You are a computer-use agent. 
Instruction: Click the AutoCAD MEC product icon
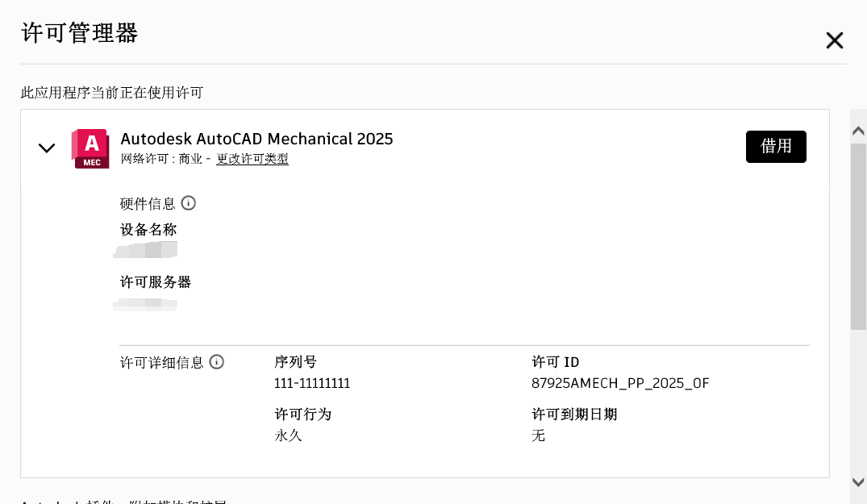(90, 148)
